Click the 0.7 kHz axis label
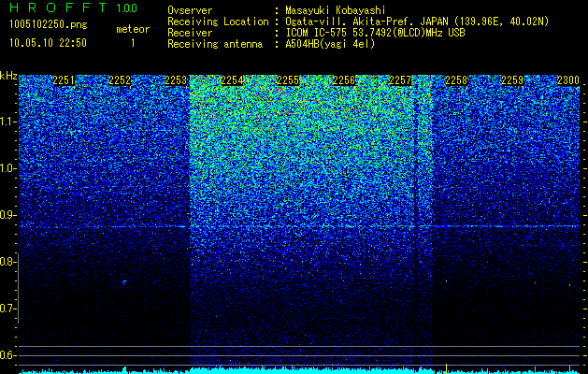Image resolution: width=588 pixels, height=374 pixels. coord(7,309)
